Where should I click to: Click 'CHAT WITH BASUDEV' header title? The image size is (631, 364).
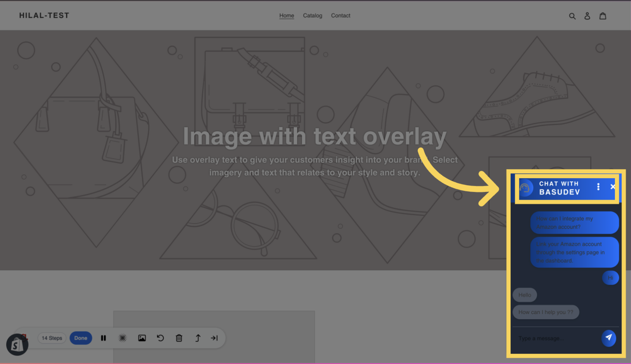tap(560, 188)
